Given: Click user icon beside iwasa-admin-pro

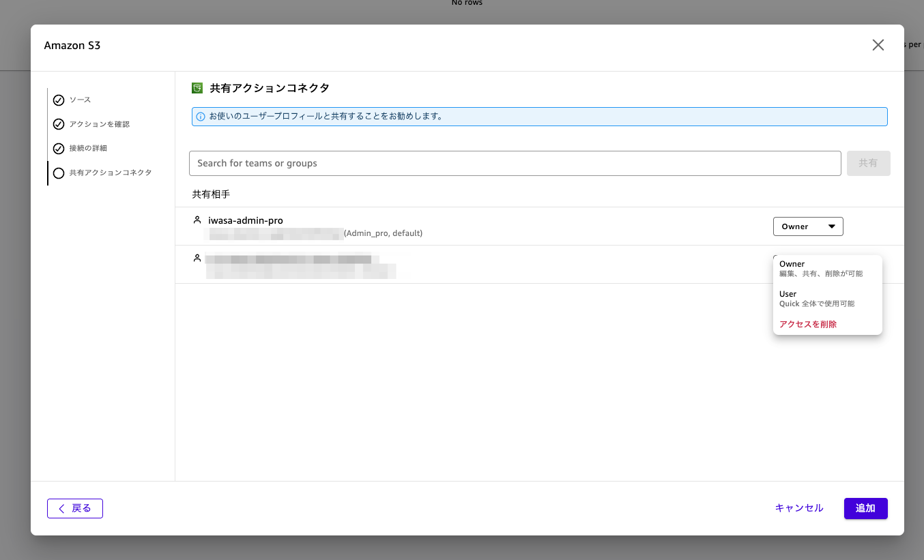Looking at the screenshot, I should pyautogui.click(x=197, y=220).
